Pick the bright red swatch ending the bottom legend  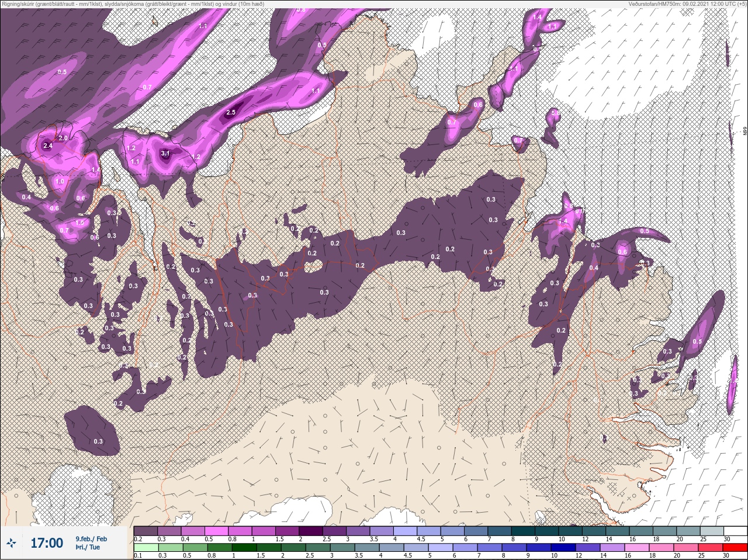click(x=735, y=547)
